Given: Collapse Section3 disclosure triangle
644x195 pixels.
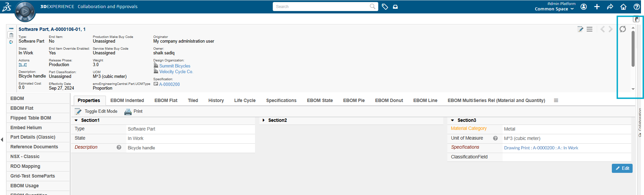Looking at the screenshot, I should (452, 120).
